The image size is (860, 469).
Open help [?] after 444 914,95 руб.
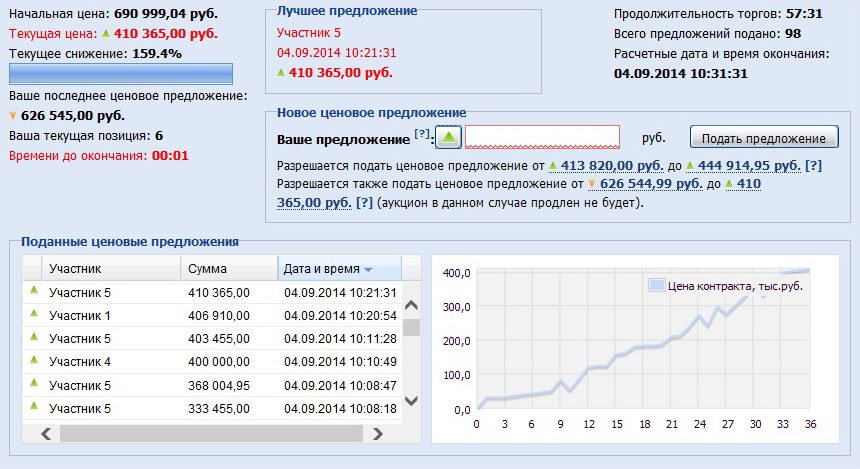[x=813, y=165]
